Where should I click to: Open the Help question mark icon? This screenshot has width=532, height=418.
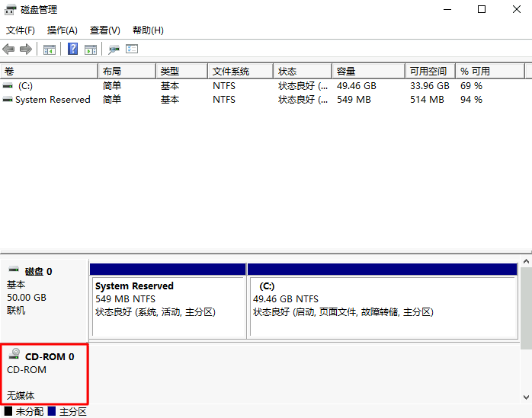tap(72, 49)
